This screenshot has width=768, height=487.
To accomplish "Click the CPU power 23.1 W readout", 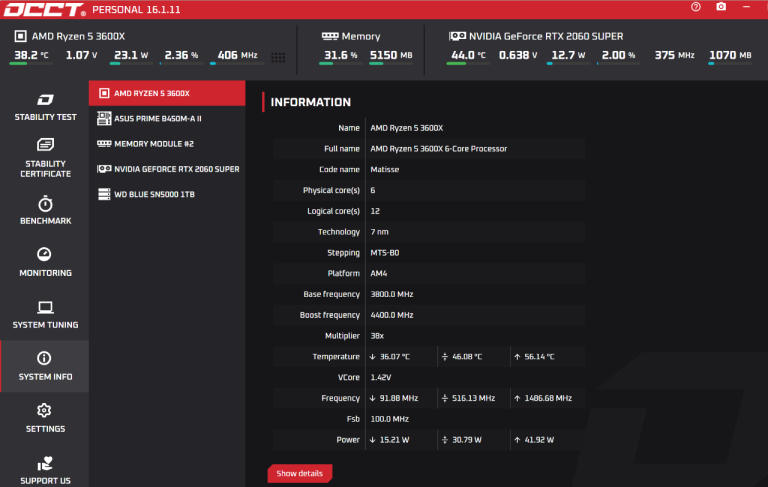I will tap(131, 55).
